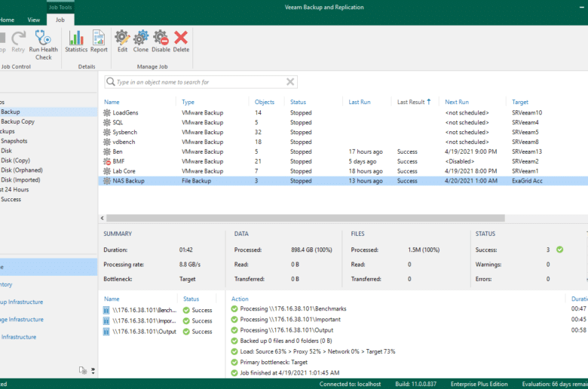
Task: Click Enterprise Plus Edition in status bar
Action: (479, 384)
